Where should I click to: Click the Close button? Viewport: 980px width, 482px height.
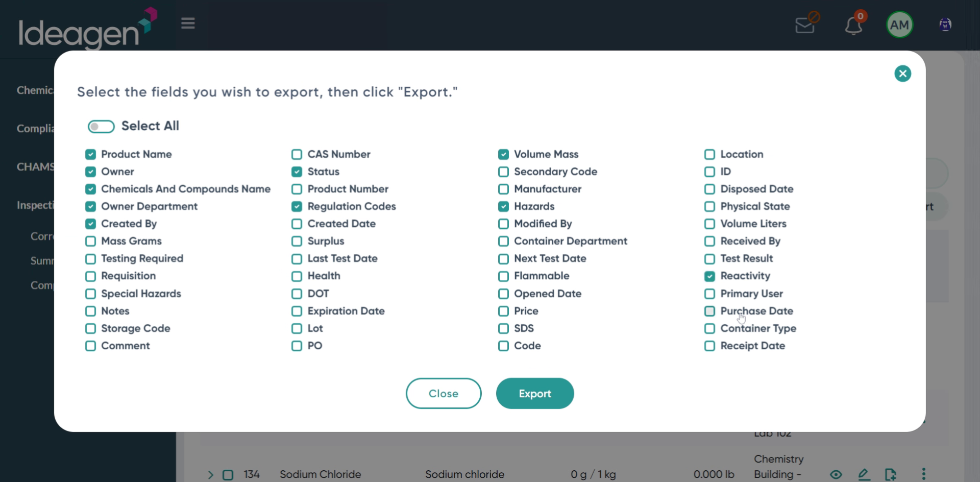coord(444,393)
